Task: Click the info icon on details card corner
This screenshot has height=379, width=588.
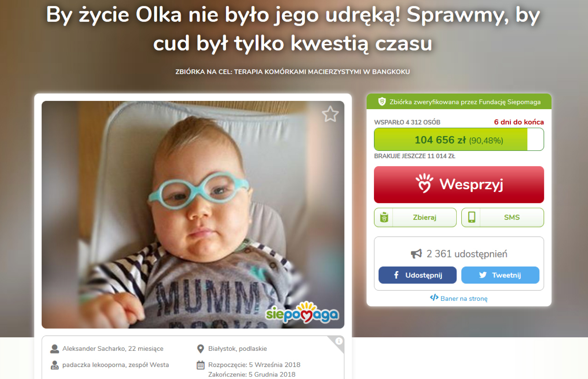Action: [338, 341]
